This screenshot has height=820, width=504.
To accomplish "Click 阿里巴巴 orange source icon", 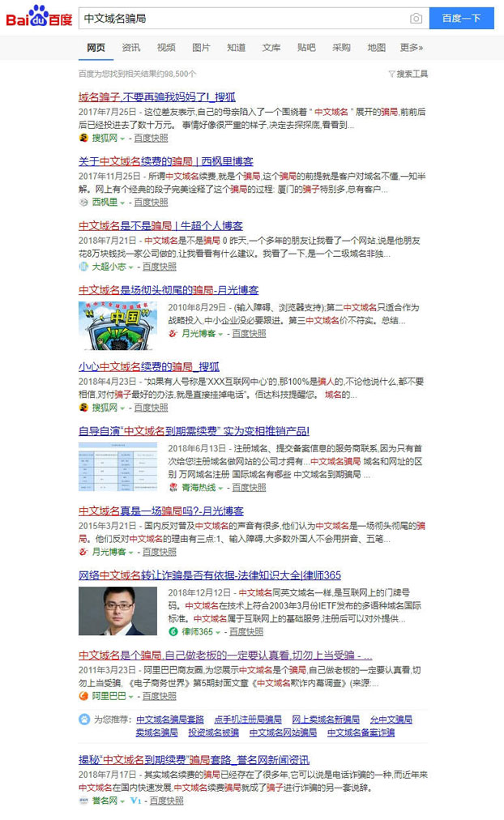I will 83,696.
